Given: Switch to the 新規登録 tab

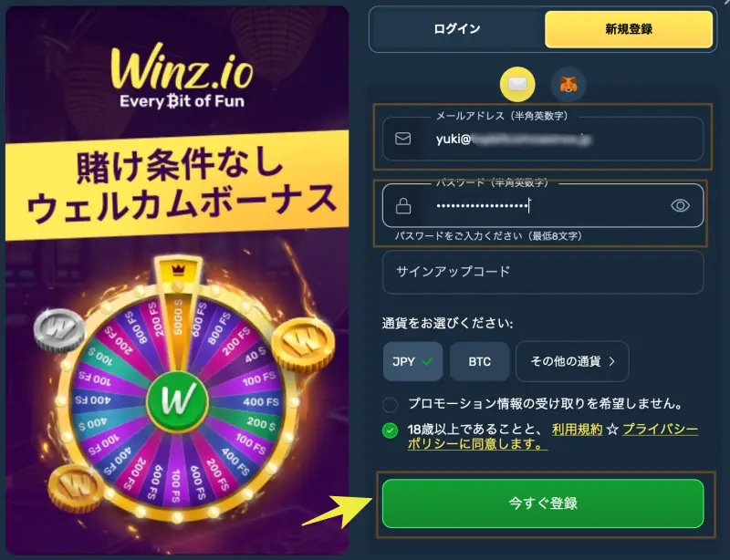Looking at the screenshot, I should (629, 29).
